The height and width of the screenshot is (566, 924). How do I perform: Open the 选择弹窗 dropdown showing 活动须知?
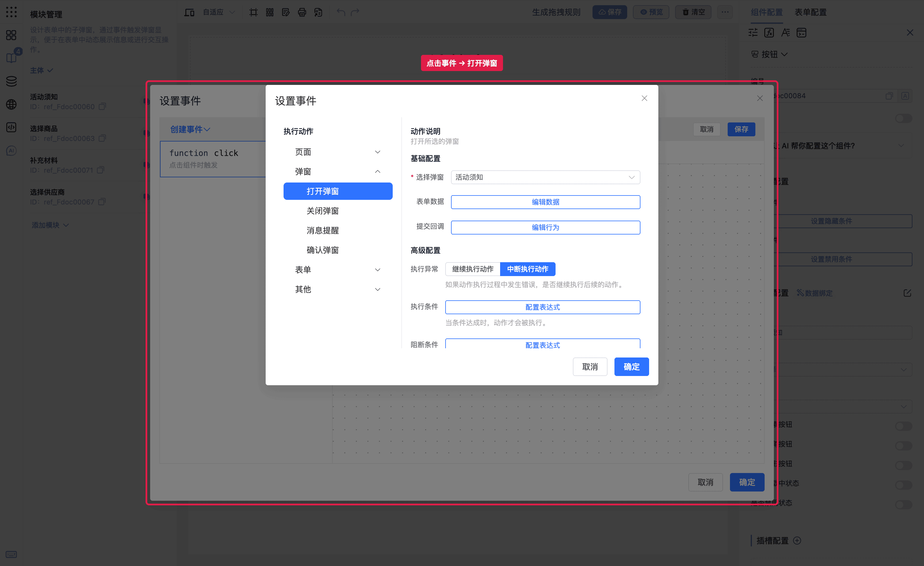click(x=545, y=177)
